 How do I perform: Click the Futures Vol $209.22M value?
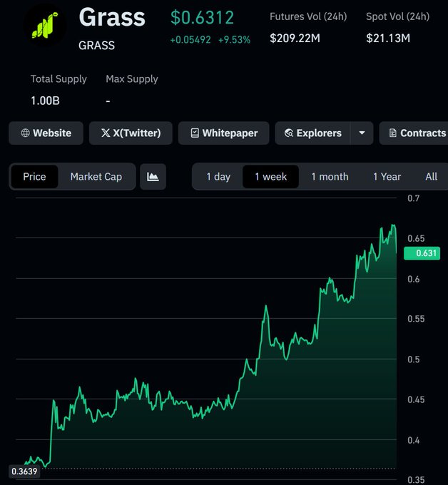pyautogui.click(x=295, y=39)
